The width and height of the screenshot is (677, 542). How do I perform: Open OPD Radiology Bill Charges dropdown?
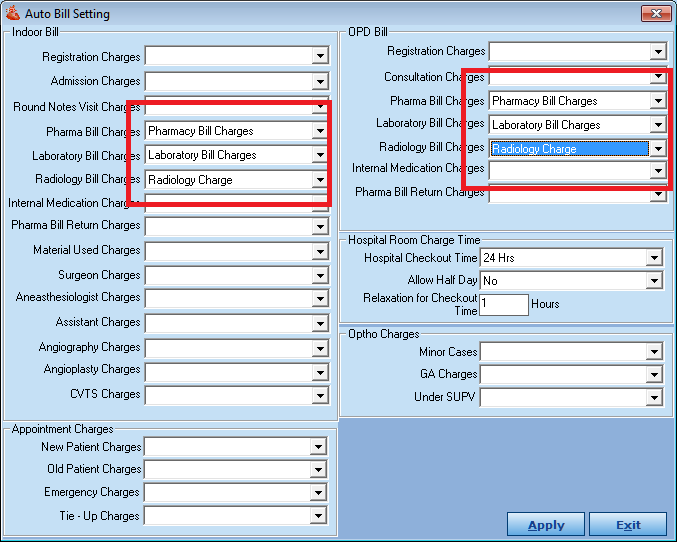(657, 149)
